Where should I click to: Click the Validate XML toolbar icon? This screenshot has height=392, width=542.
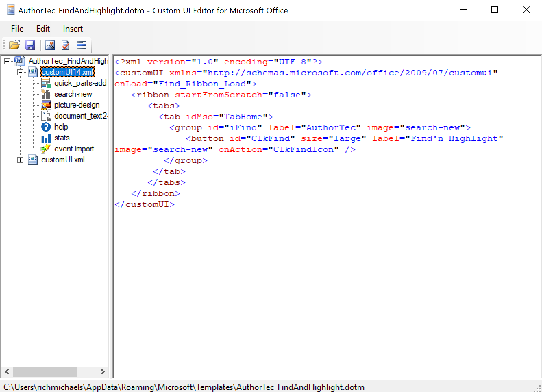65,45
